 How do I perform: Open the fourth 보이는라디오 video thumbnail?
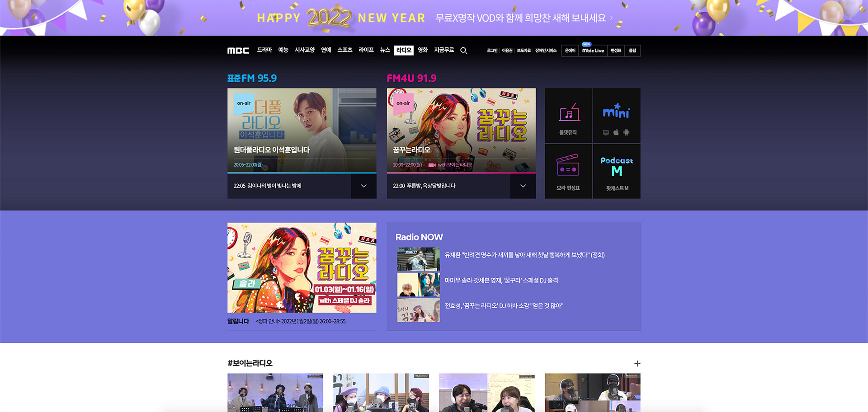(593, 393)
